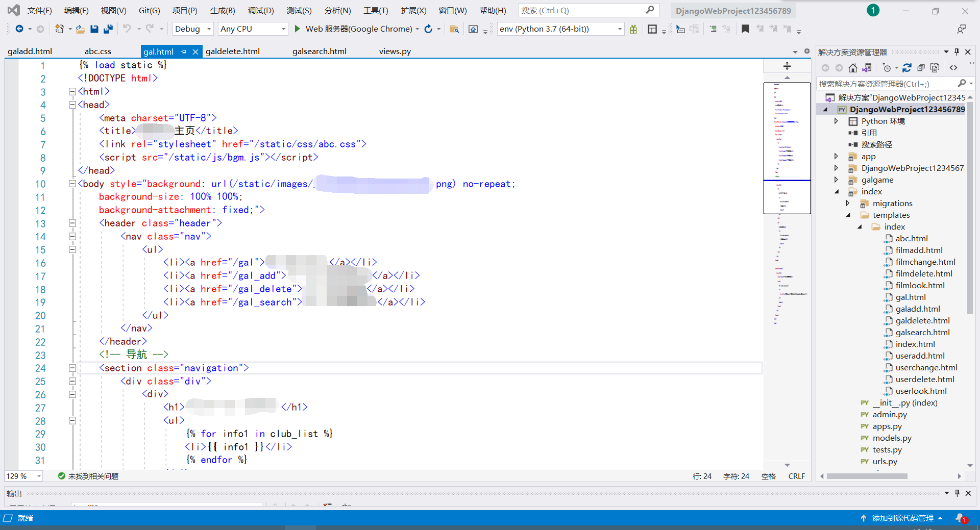Expand the Python 环境 tree node
The width and height of the screenshot is (980, 530).
(x=836, y=121)
